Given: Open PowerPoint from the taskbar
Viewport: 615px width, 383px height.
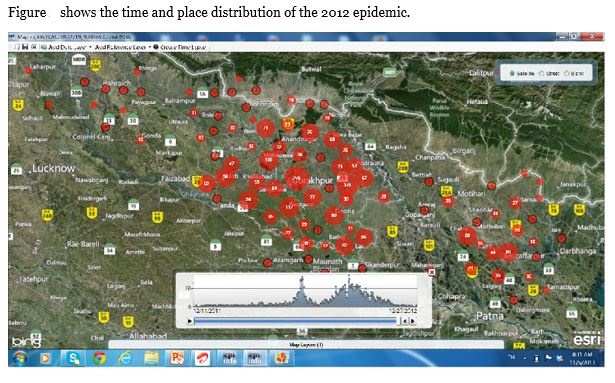Looking at the screenshot, I should (177, 358).
